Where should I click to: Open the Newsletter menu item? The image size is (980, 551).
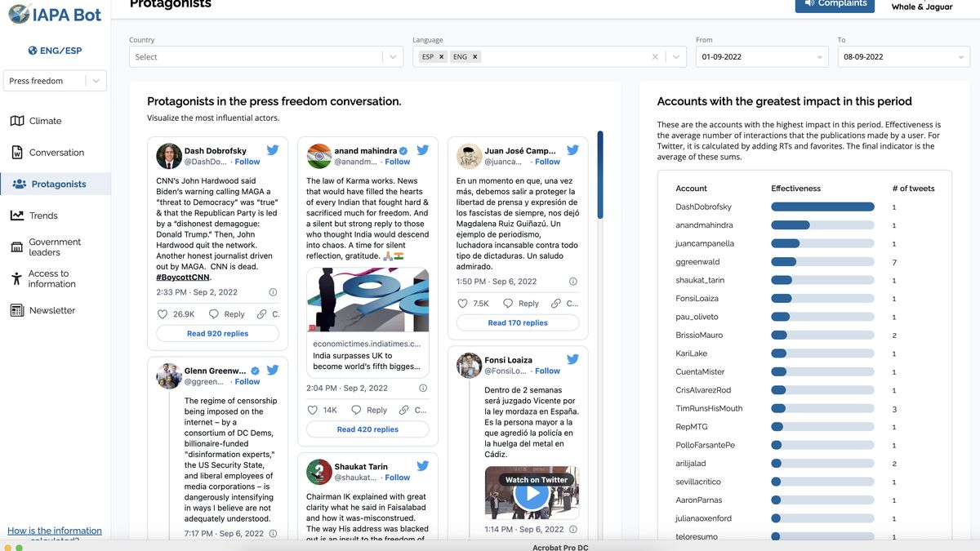coord(51,310)
